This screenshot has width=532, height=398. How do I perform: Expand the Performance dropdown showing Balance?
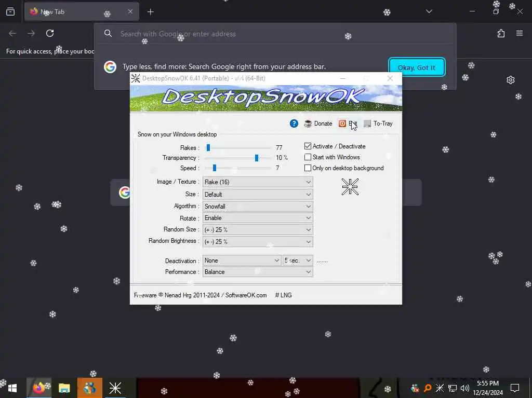click(258, 272)
